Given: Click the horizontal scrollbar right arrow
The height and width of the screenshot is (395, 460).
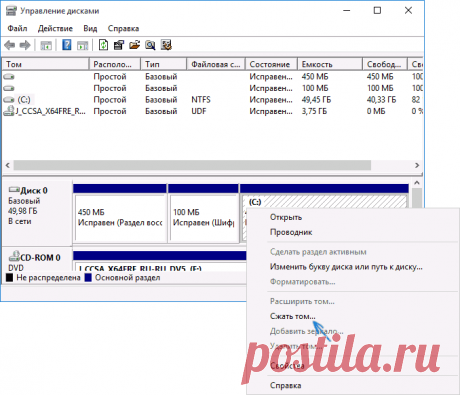Looking at the screenshot, I should click(x=417, y=165).
